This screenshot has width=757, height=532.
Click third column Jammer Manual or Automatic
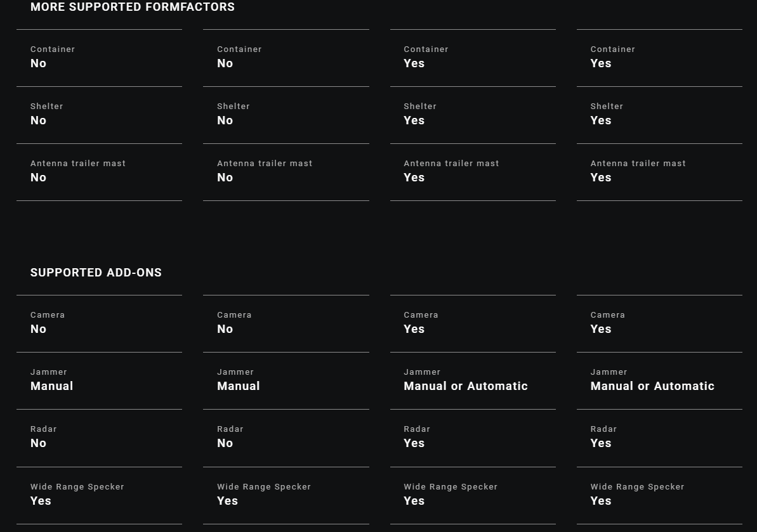point(466,386)
